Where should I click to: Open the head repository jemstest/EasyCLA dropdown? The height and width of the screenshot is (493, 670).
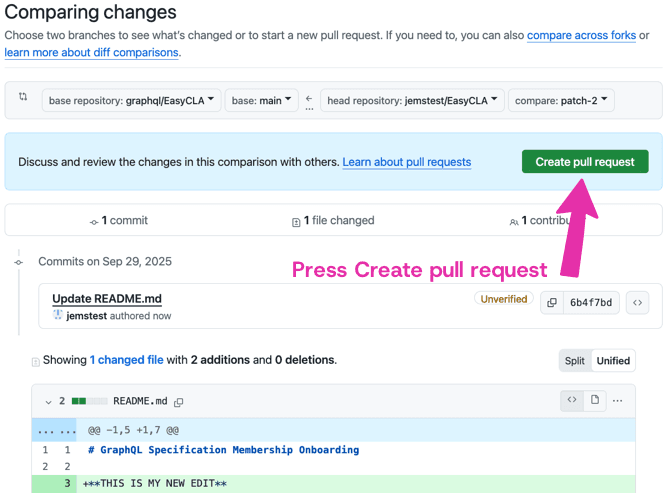412,100
